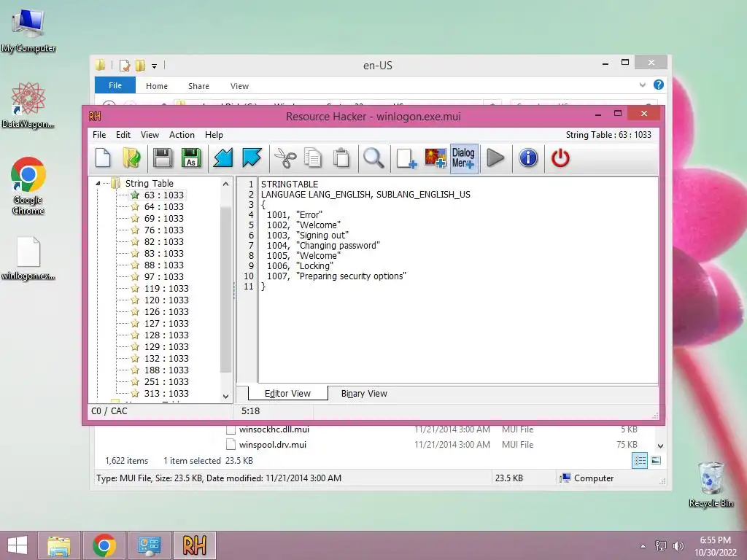Open the Recycle Bin desktop icon

(x=711, y=484)
